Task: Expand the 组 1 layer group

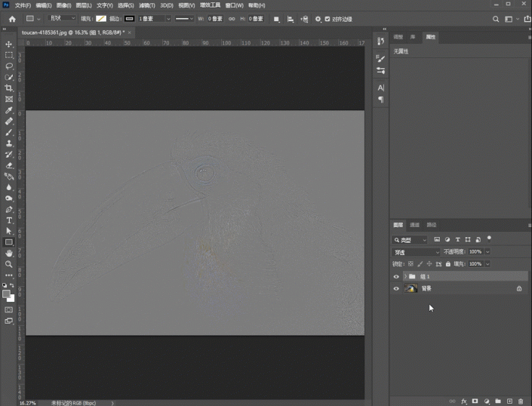Action: (404, 277)
